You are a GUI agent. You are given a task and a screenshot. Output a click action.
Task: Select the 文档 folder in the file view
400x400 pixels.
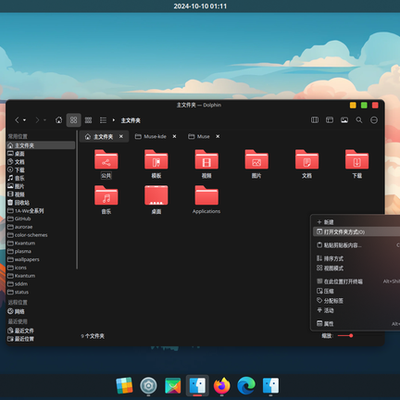[307, 164]
